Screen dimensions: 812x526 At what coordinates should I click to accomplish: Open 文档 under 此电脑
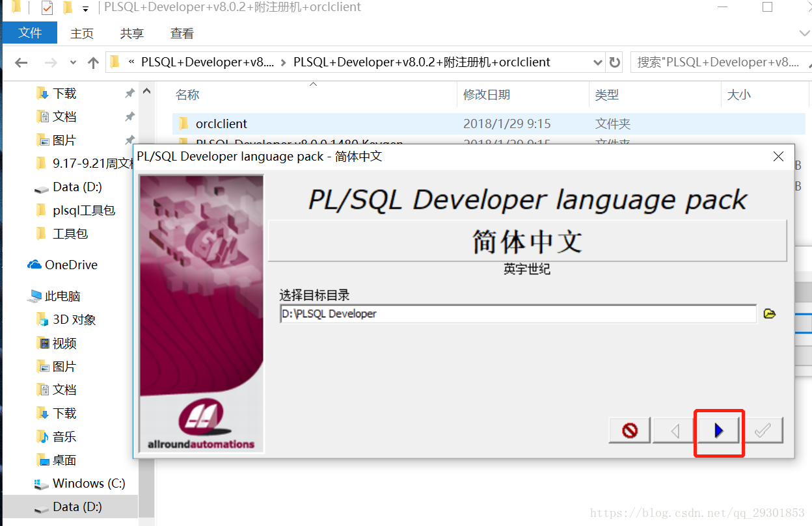pos(64,390)
